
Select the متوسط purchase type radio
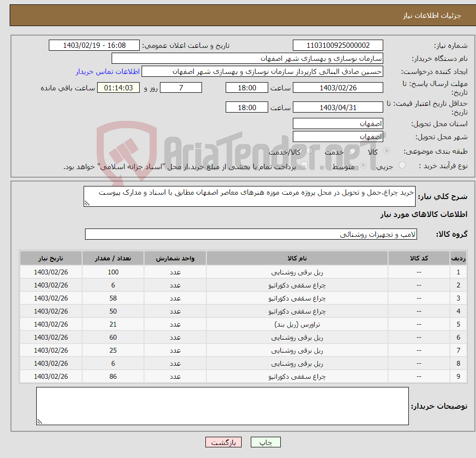[x=363, y=165]
